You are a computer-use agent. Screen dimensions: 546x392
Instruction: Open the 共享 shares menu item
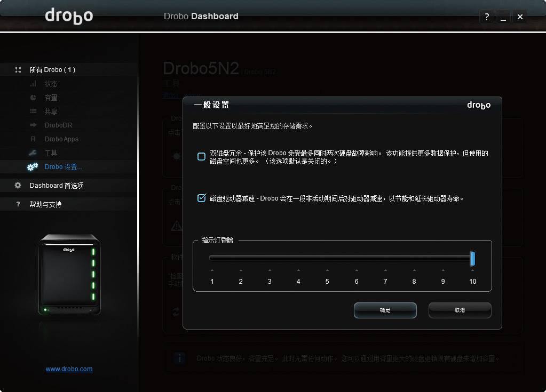coord(51,111)
